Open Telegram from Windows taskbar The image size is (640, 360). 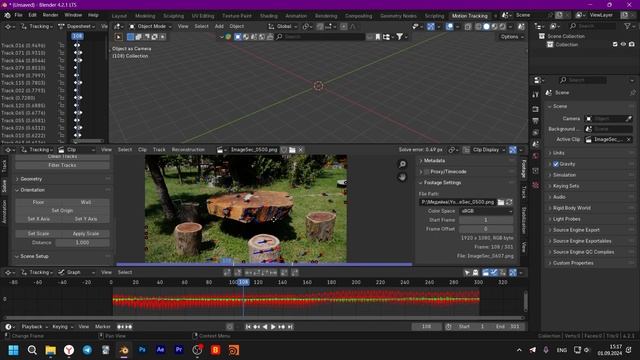[87, 350]
